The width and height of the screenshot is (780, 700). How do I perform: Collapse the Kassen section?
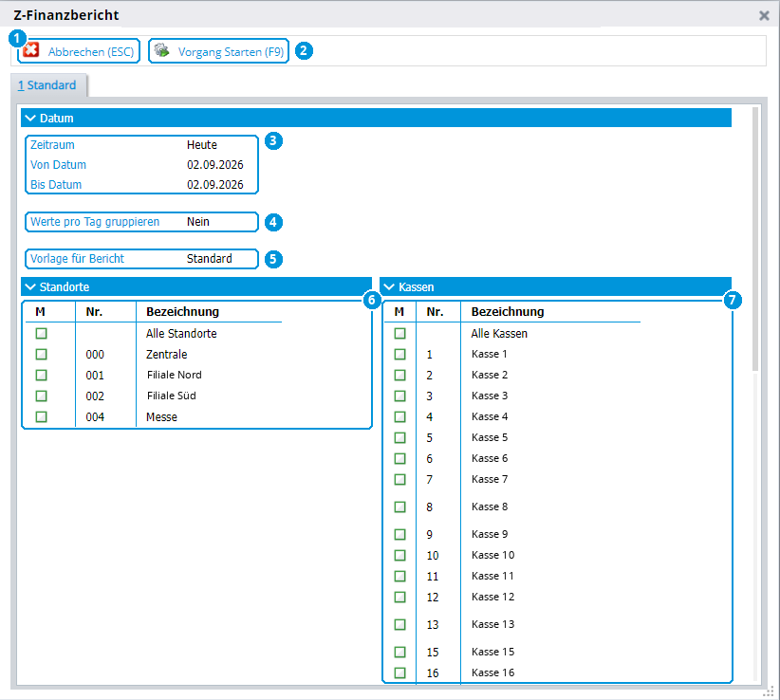[x=389, y=286]
